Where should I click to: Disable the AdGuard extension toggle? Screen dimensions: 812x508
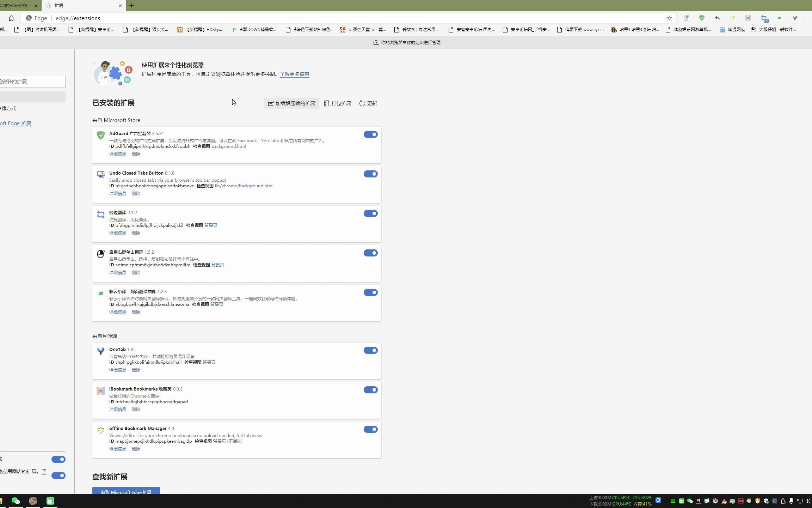370,134
